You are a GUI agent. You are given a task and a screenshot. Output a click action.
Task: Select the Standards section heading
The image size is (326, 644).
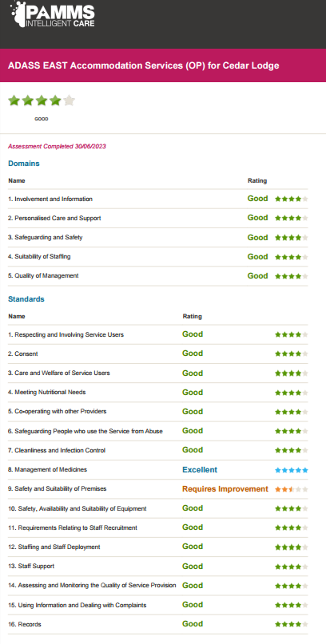point(26,299)
